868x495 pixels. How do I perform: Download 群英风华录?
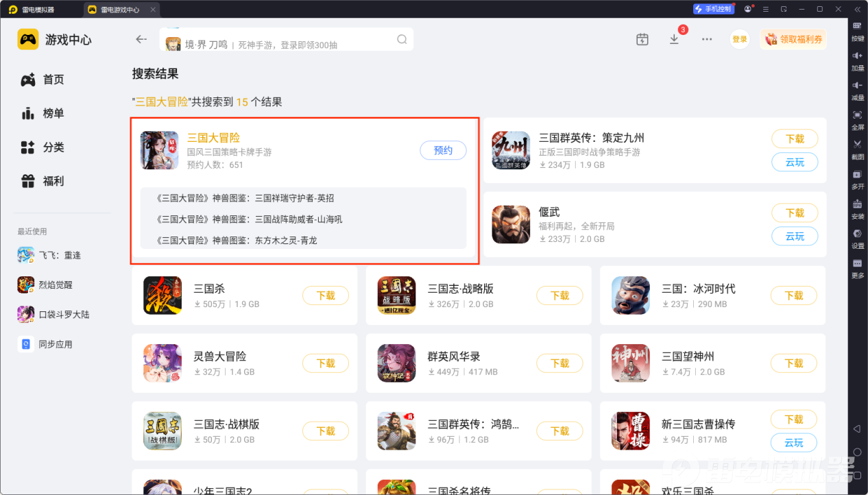[x=559, y=363]
